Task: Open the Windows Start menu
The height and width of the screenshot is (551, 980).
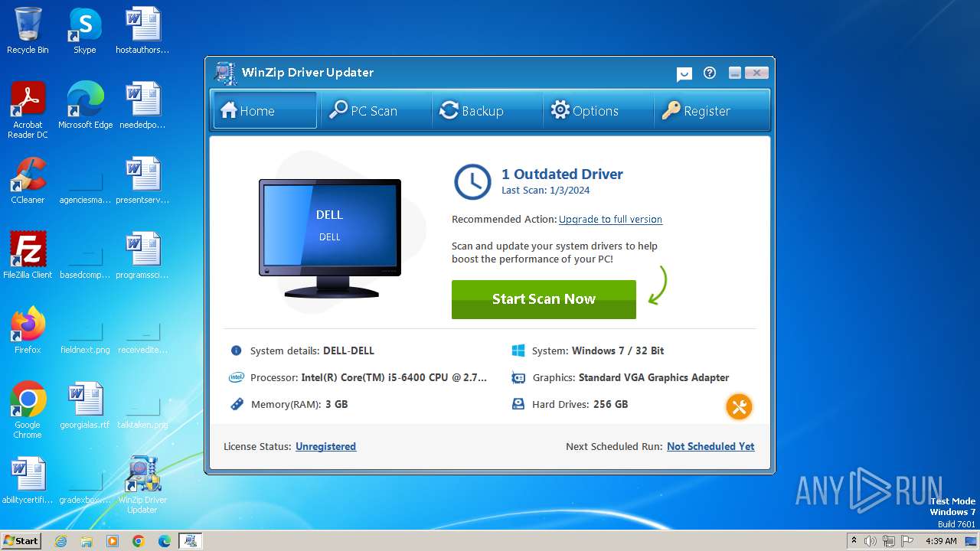Action: click(21, 540)
